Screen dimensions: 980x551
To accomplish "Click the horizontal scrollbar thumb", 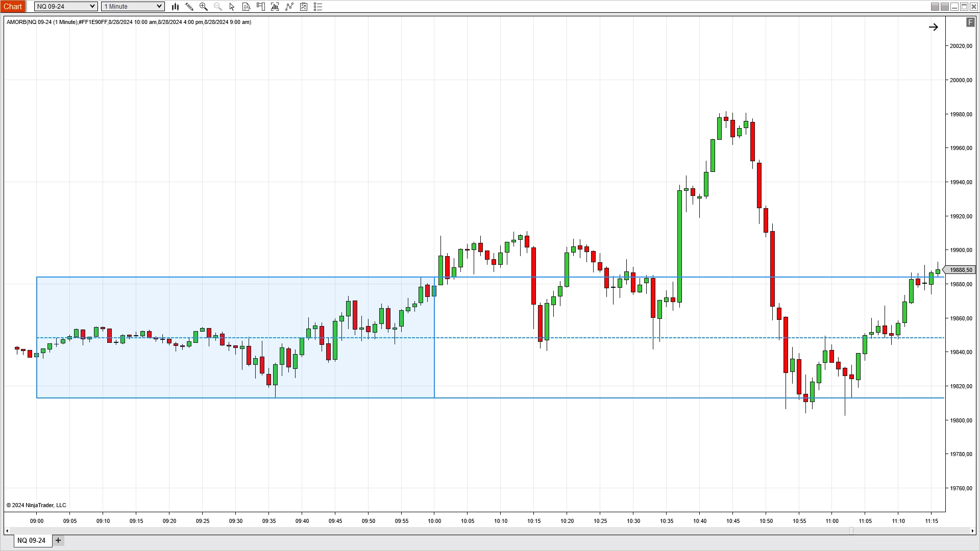I will coord(851,531).
